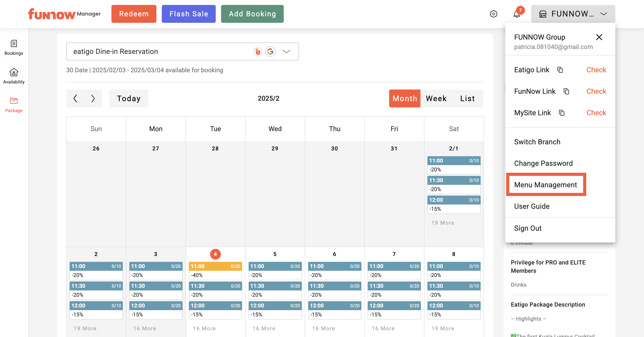This screenshot has height=337, width=644.
Task: Switch to List view
Action: [x=467, y=98]
